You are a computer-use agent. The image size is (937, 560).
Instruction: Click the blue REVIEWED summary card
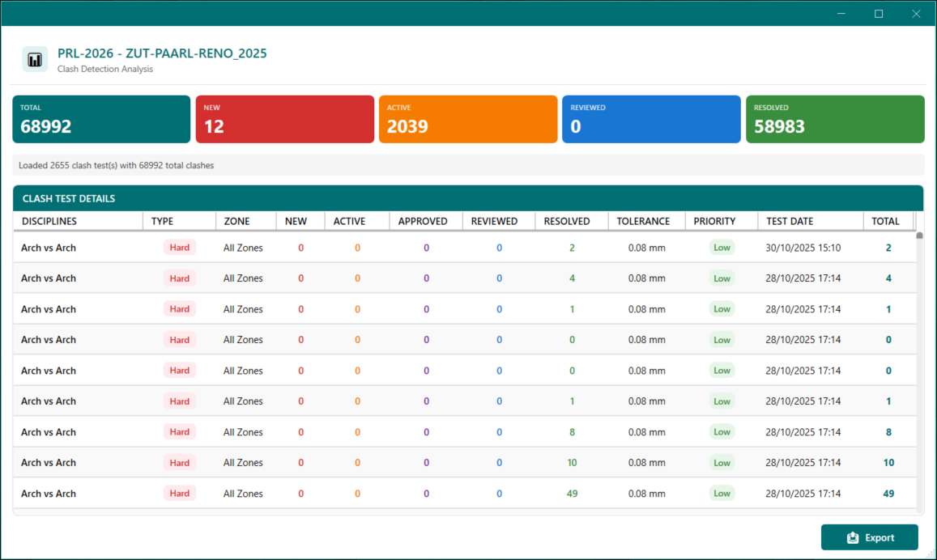click(651, 119)
